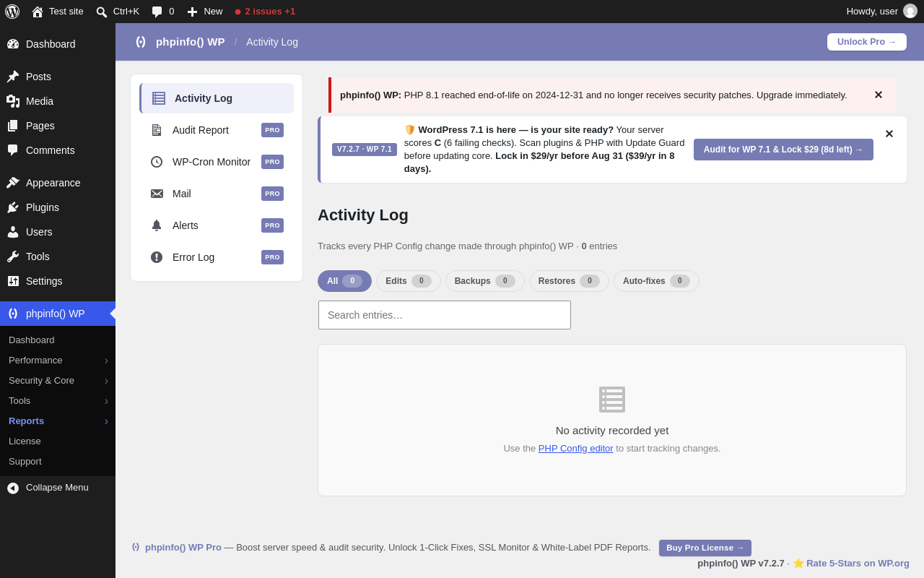924x578 pixels.
Task: Click the PRO badge beside Audit Report
Action: pyautogui.click(x=272, y=130)
